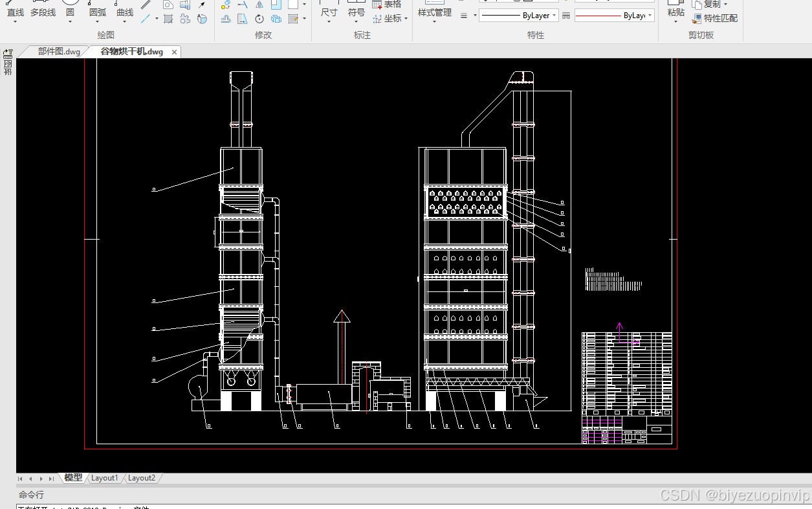Open the Layout2 tab
Viewport: 812px width, 509px height.
pos(142,478)
